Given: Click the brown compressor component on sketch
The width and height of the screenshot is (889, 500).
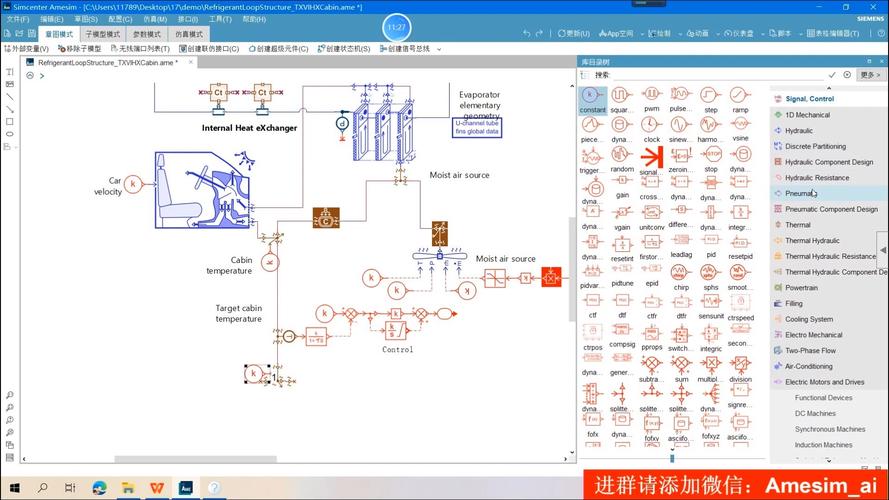Looking at the screenshot, I should (326, 218).
